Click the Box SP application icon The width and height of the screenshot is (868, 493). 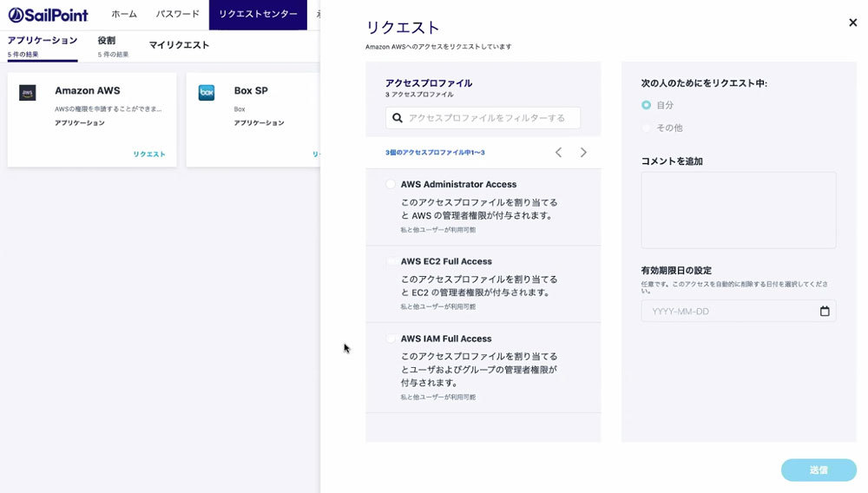[207, 93]
